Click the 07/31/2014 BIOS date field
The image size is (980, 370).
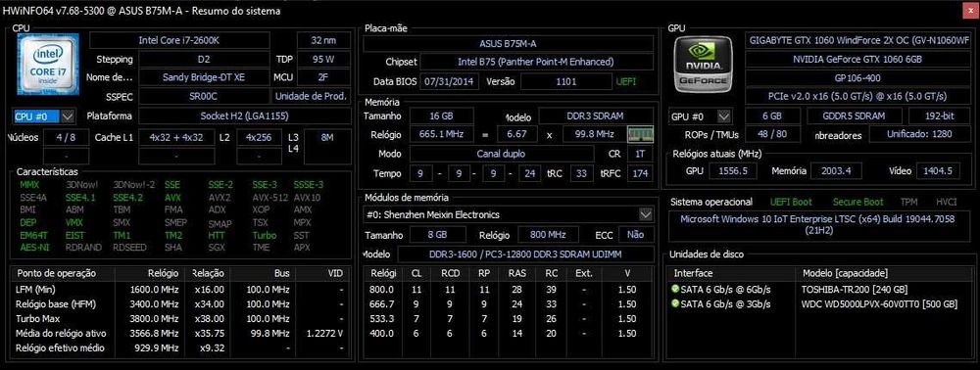click(x=451, y=82)
